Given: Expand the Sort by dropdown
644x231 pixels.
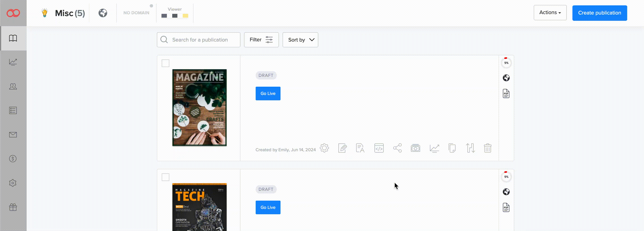Looking at the screenshot, I should (300, 40).
